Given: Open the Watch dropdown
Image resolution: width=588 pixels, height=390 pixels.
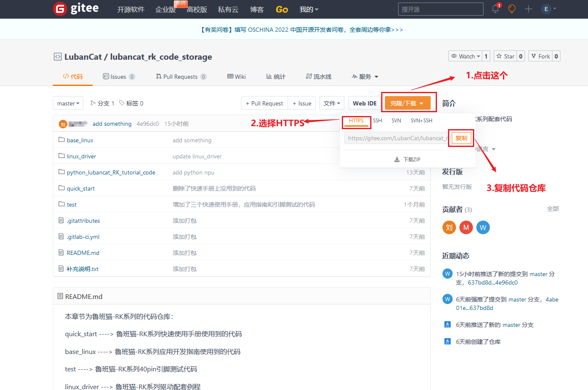Looking at the screenshot, I should [465, 56].
